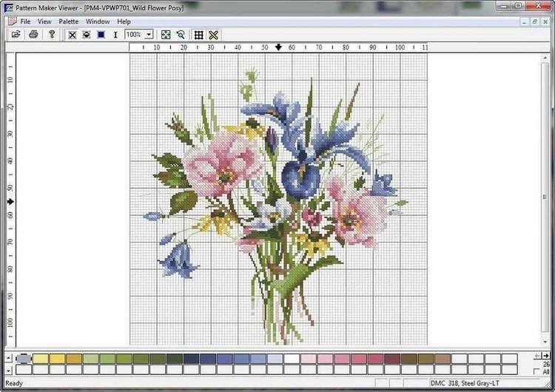Click palette scroll down arrow
This screenshot has height=392, width=555.
tap(8, 370)
